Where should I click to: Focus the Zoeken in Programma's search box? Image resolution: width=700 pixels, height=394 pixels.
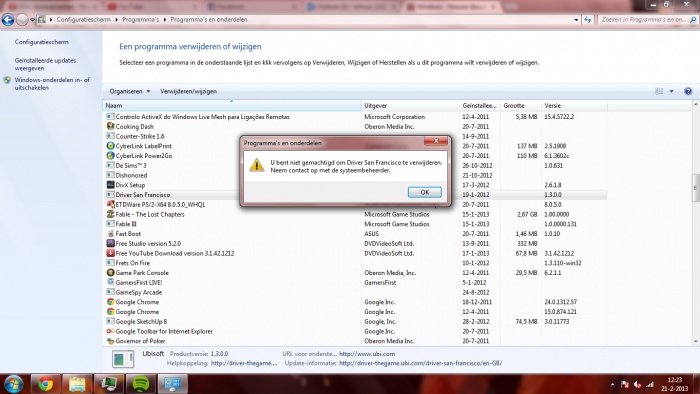pyautogui.click(x=643, y=20)
